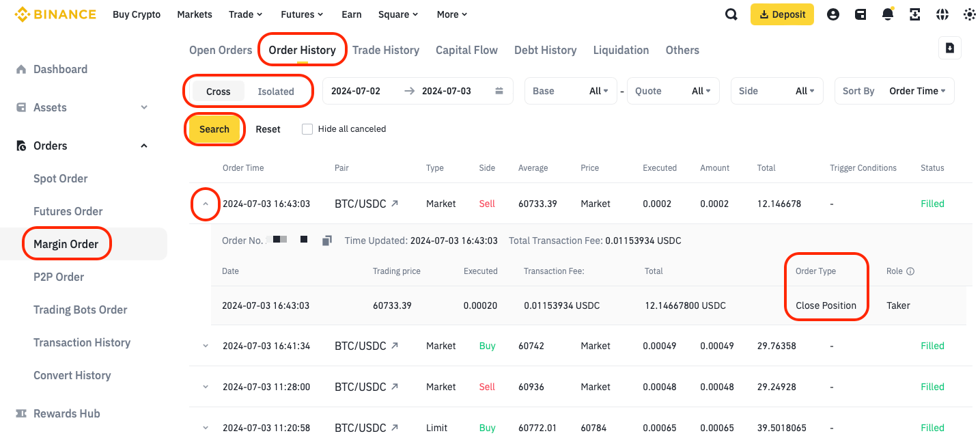Open BTC/USDC link arrow for 16:43:03 order

[x=395, y=204]
